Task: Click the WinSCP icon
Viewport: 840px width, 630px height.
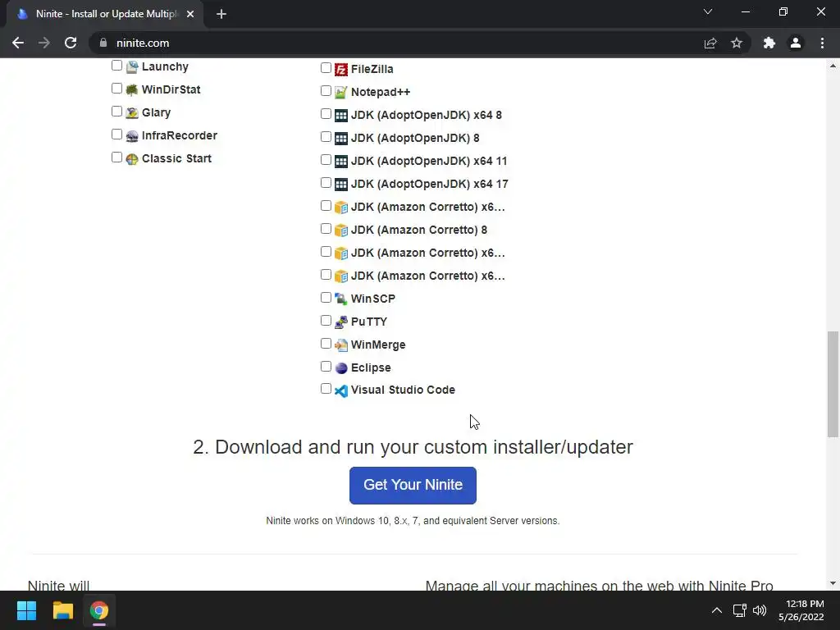Action: (x=341, y=299)
